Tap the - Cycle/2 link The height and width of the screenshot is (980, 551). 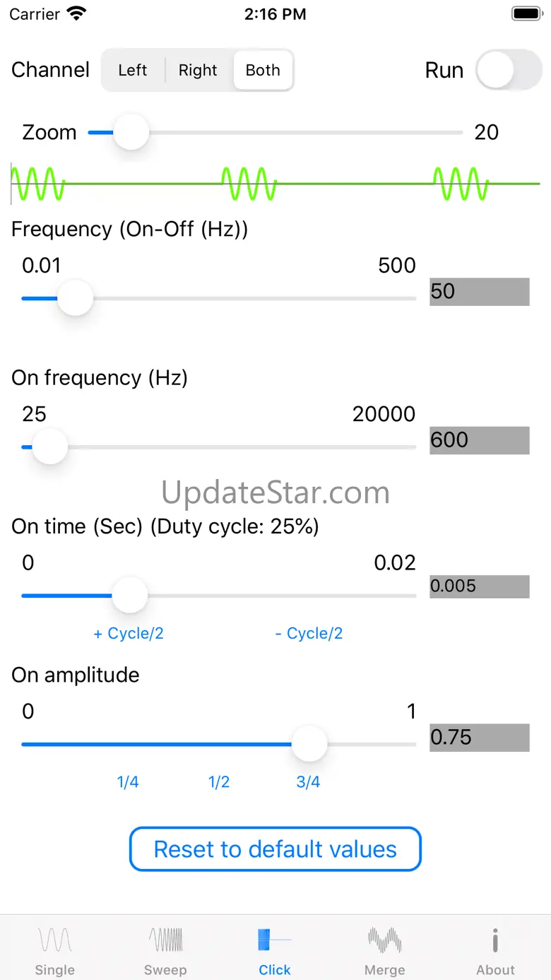[309, 633]
